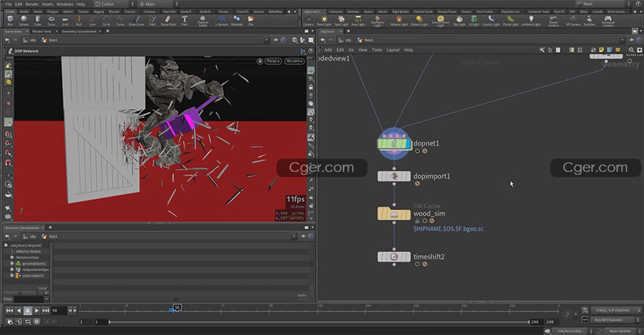Open network editor Tools menu
The height and width of the screenshot is (335, 644).
[x=377, y=50]
